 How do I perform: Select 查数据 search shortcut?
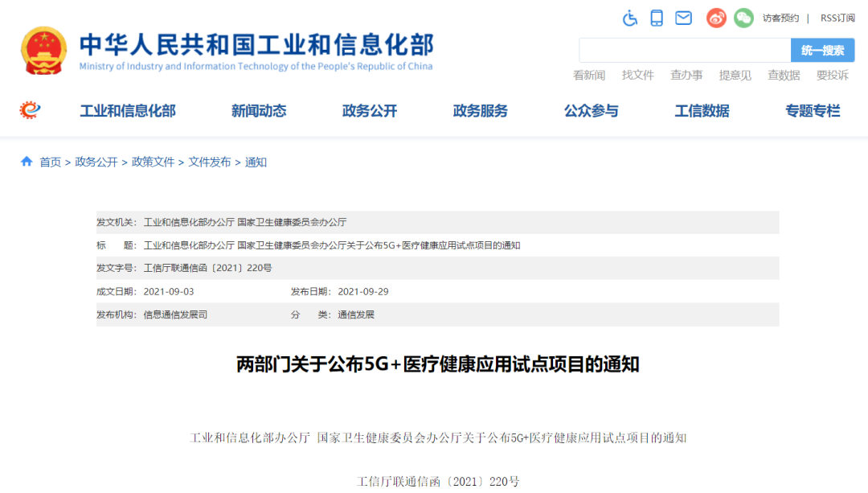pyautogui.click(x=784, y=76)
